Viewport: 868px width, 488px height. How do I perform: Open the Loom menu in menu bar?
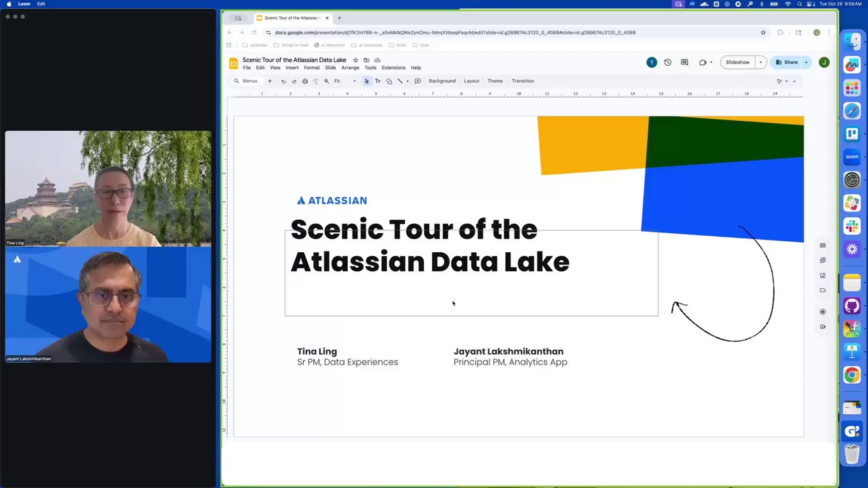[x=24, y=4]
